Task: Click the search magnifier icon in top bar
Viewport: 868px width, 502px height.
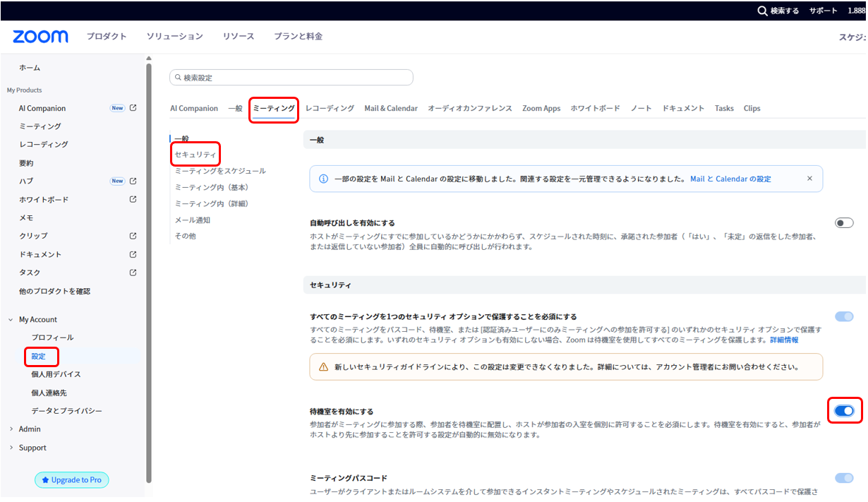Action: pos(762,11)
